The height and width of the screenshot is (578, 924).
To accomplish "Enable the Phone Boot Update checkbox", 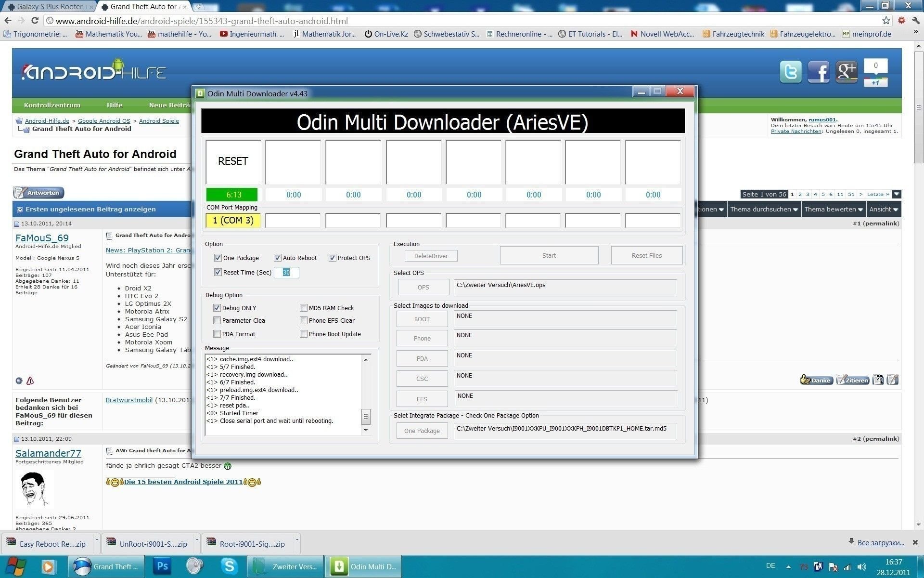I will click(304, 334).
